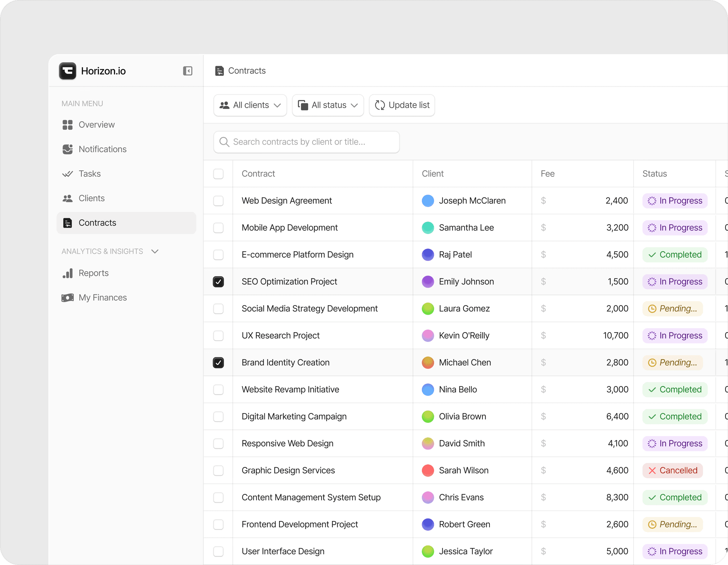Collapse the Analytics & Insights section

[x=155, y=251]
